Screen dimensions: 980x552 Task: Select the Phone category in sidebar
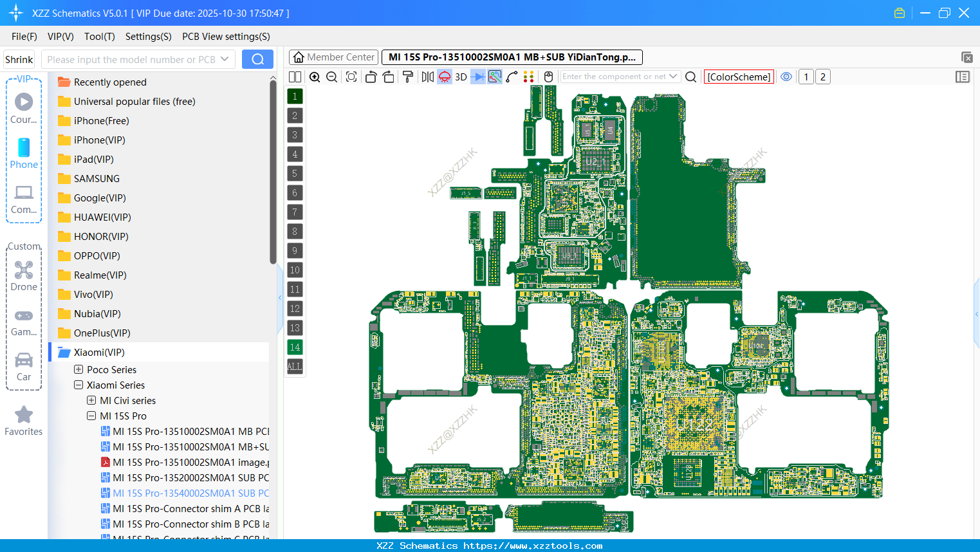24,154
